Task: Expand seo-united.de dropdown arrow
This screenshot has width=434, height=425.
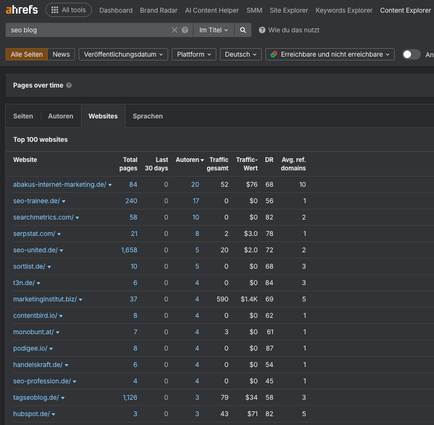Action: 61,250
